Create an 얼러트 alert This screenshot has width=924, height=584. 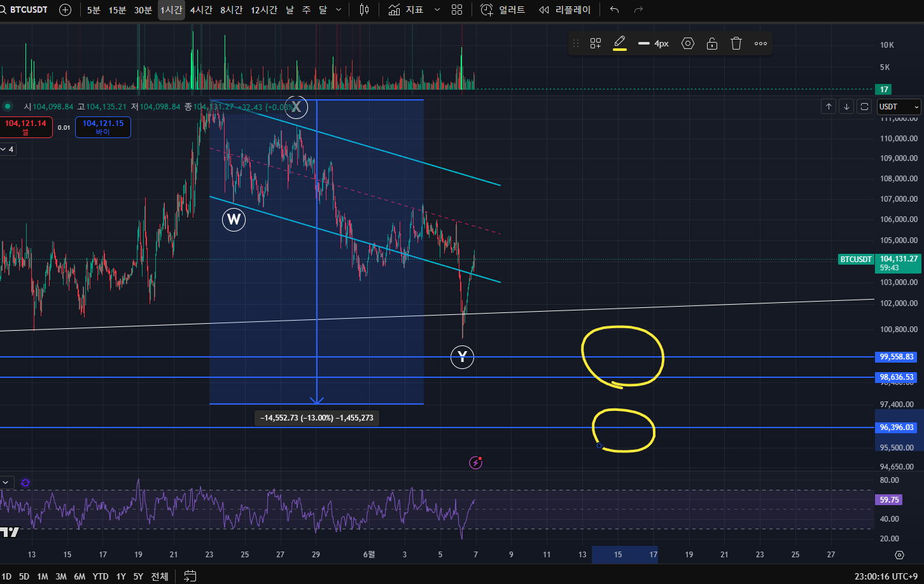(503, 10)
